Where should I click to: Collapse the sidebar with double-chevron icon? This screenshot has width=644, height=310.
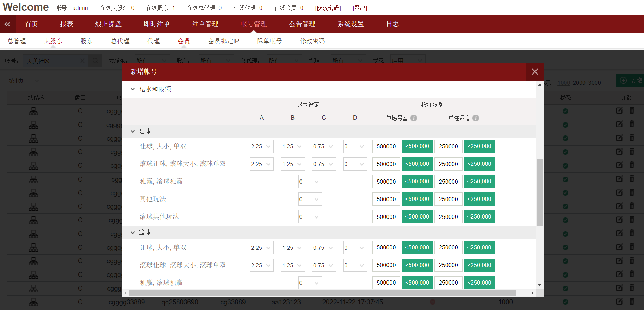[x=7, y=24]
